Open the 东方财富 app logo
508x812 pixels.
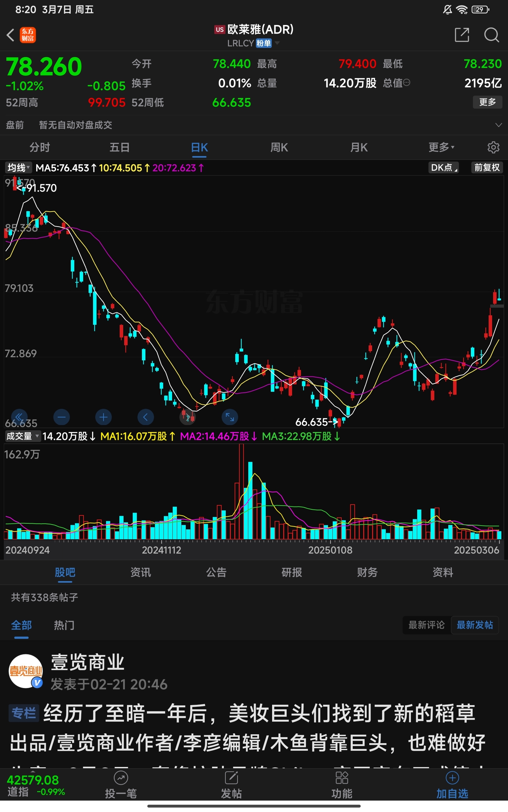coord(28,35)
